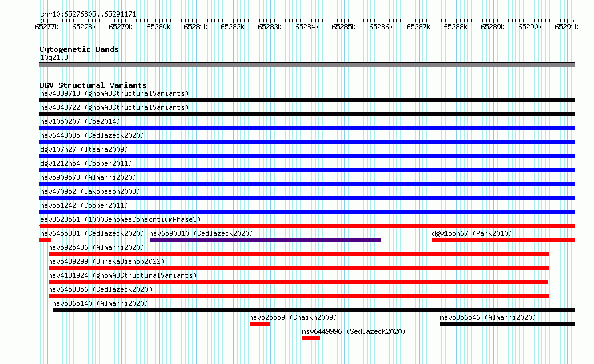Select the blue bar under nsv470952
Screen dimensions: 594x364
tap(307, 198)
